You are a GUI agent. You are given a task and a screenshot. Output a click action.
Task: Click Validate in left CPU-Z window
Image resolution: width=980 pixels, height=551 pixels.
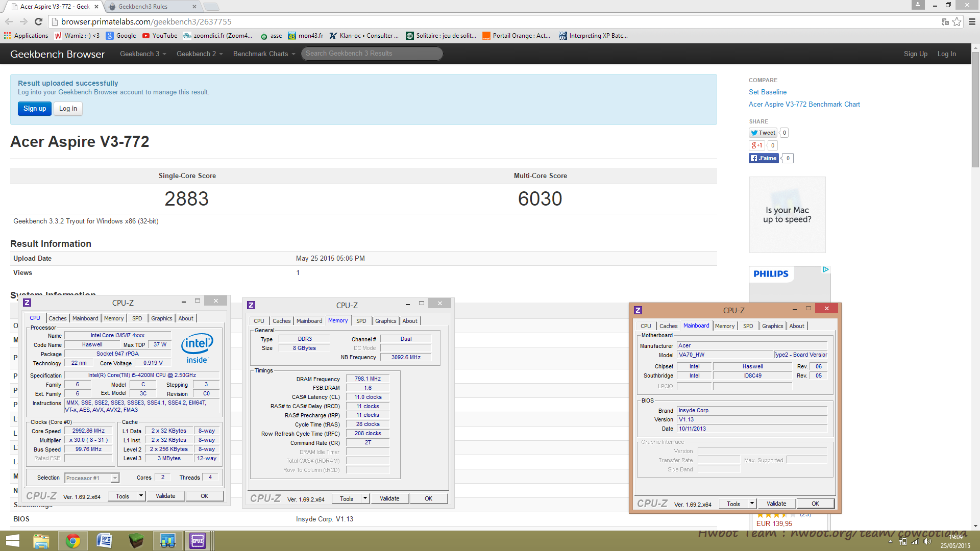tap(165, 496)
